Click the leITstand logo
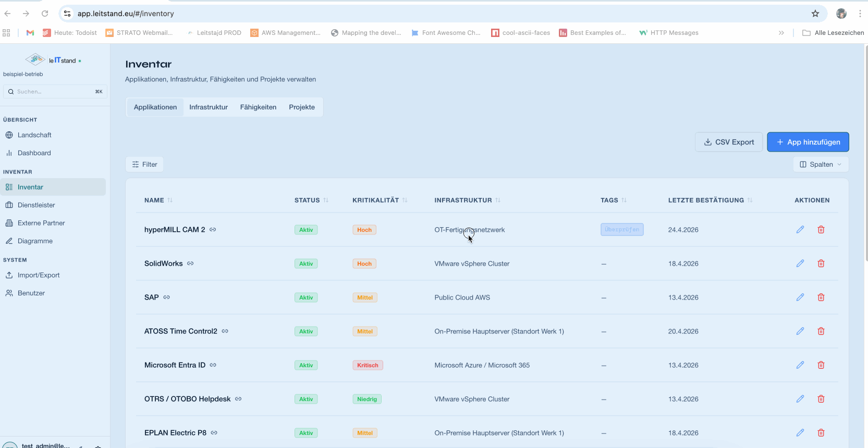 coord(53,60)
